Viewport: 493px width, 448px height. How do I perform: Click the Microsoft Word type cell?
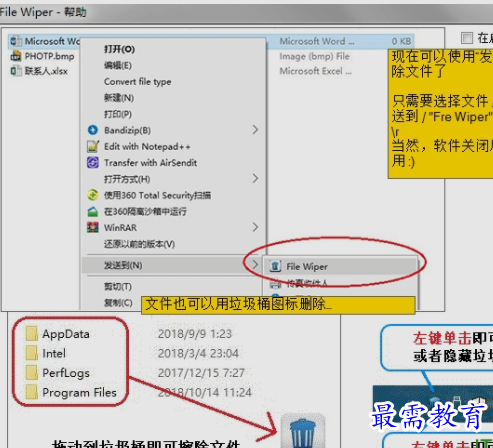317,41
